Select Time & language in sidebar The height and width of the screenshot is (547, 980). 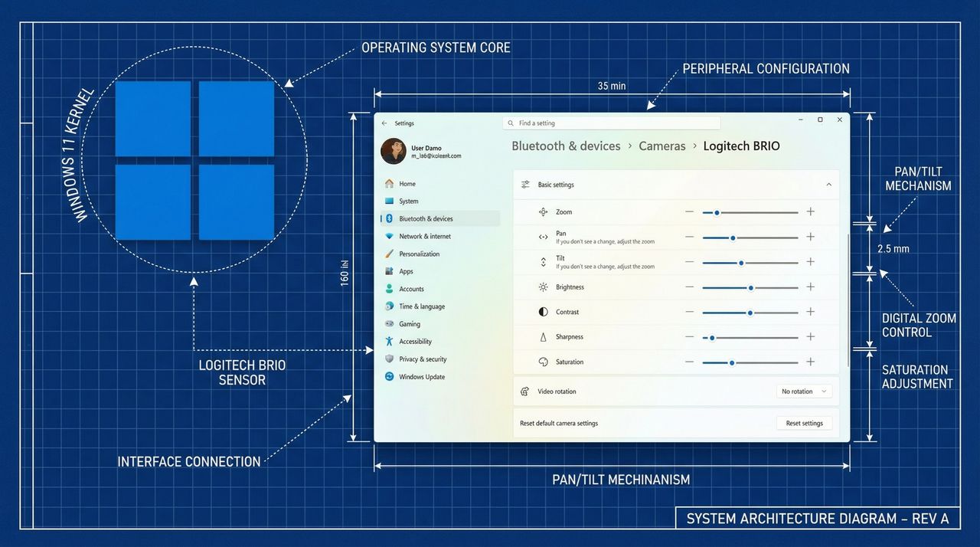pos(440,306)
